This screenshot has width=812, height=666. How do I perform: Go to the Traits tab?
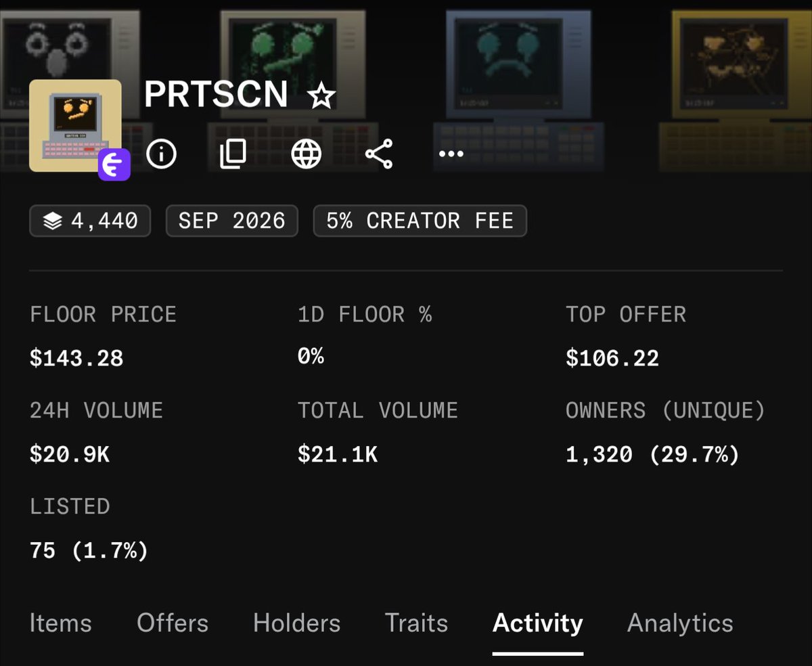(416, 623)
